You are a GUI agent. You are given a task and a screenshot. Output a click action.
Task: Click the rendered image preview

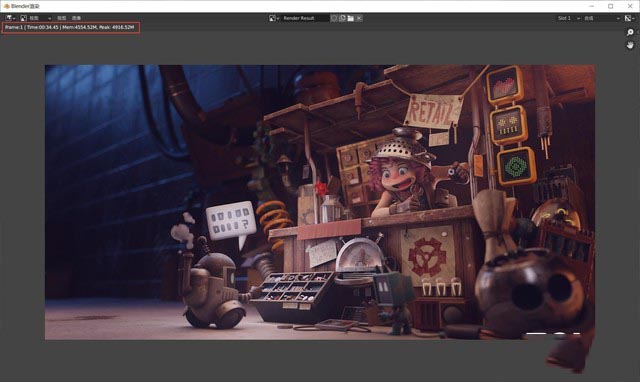tap(320, 202)
